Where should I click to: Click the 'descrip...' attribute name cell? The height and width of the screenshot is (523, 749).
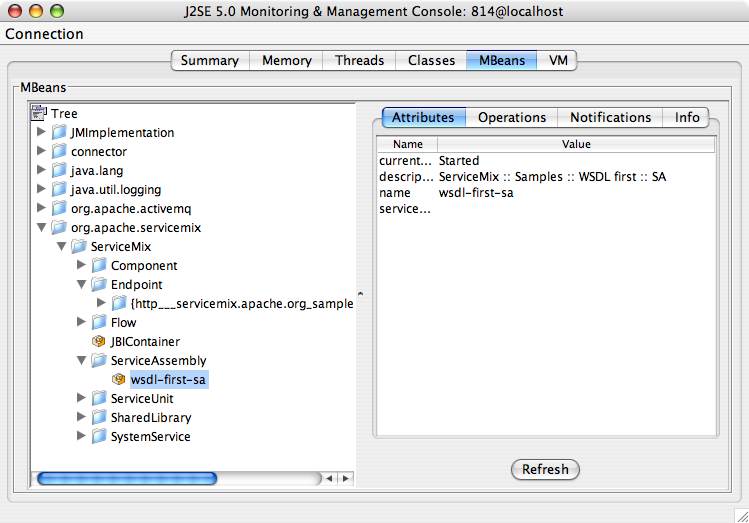click(407, 177)
